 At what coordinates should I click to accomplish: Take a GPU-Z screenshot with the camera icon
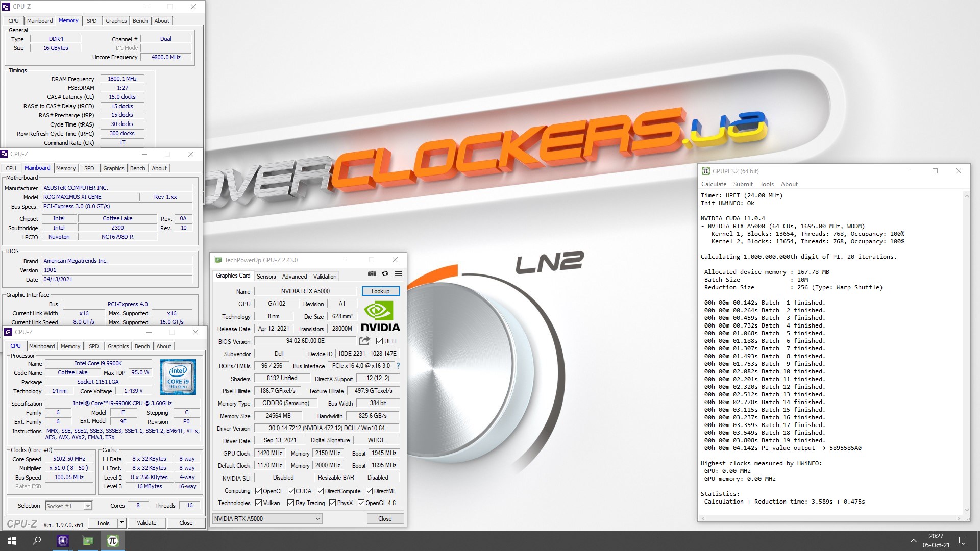pyautogui.click(x=372, y=274)
